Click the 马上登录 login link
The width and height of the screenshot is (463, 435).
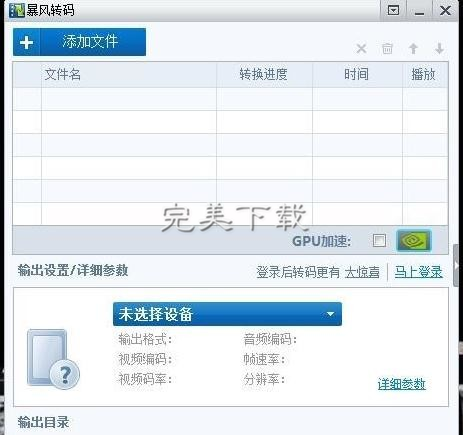419,272
